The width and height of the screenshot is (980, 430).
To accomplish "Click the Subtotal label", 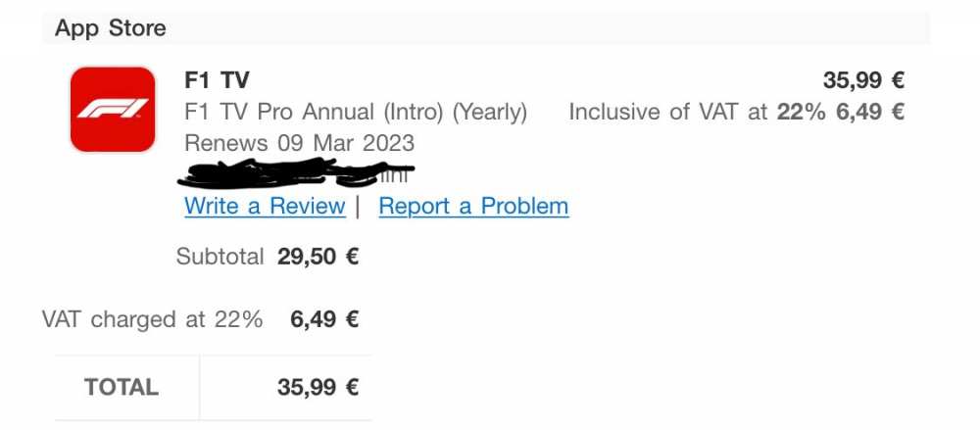I will 220,257.
